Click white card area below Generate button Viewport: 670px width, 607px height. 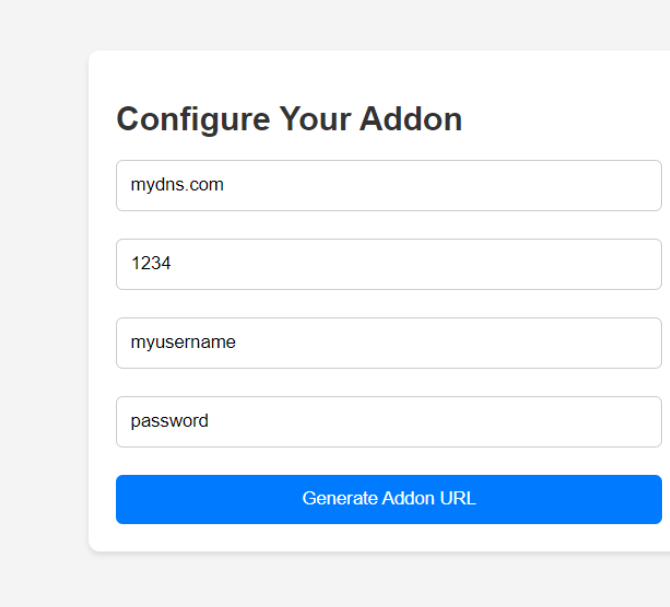[x=388, y=538]
